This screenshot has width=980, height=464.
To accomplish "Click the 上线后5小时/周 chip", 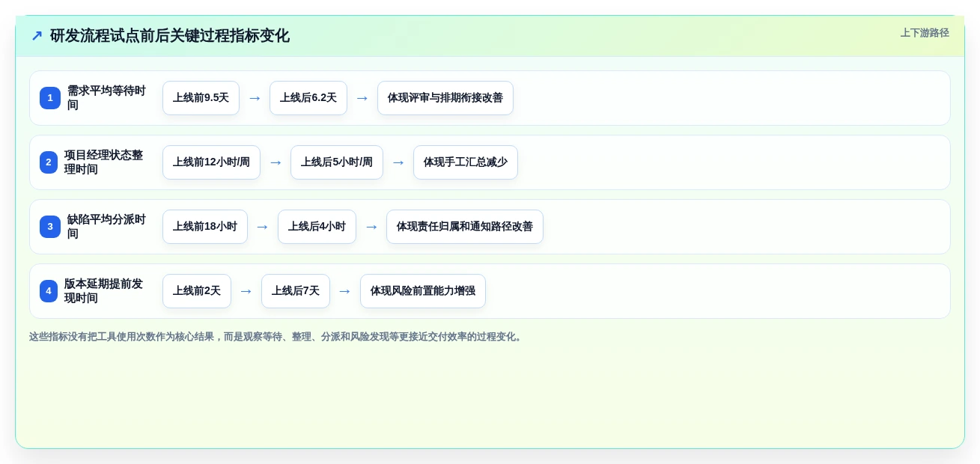I will 337,162.
